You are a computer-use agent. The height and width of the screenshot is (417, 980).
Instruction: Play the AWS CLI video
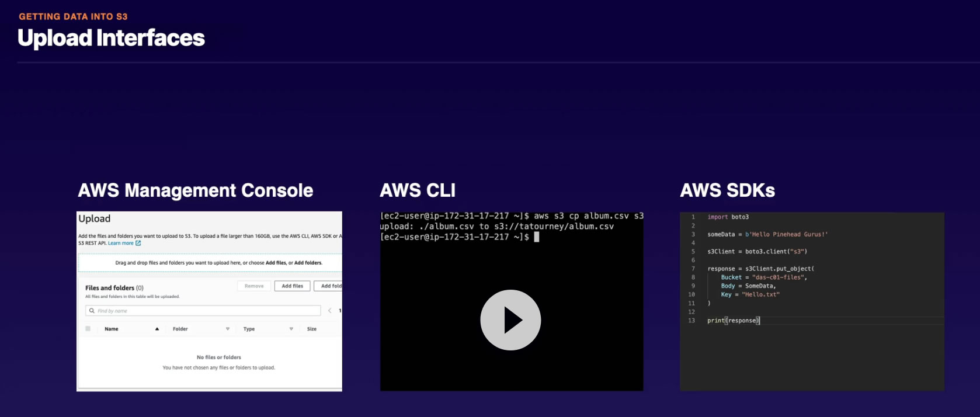pyautogui.click(x=510, y=320)
